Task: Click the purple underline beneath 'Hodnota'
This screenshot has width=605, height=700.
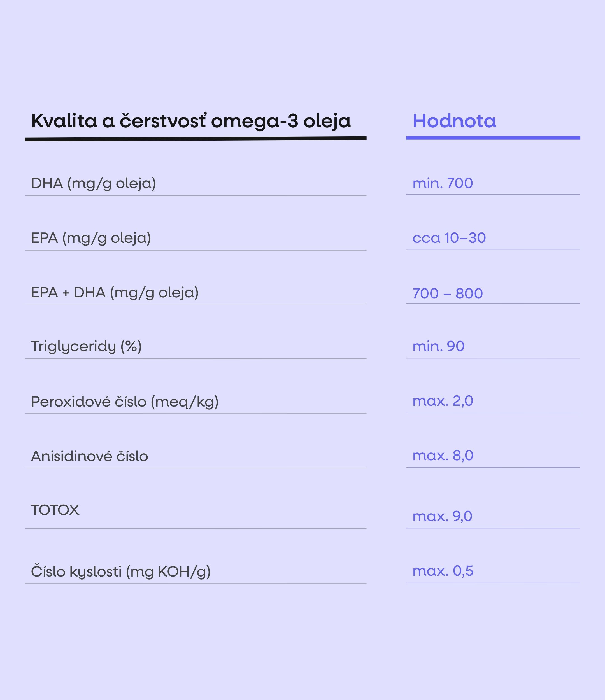Action: [493, 138]
